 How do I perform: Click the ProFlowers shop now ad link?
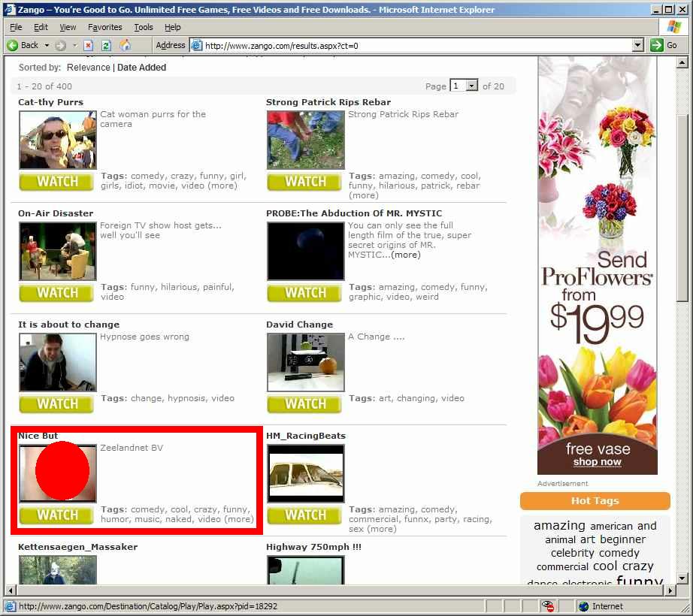pyautogui.click(x=597, y=462)
